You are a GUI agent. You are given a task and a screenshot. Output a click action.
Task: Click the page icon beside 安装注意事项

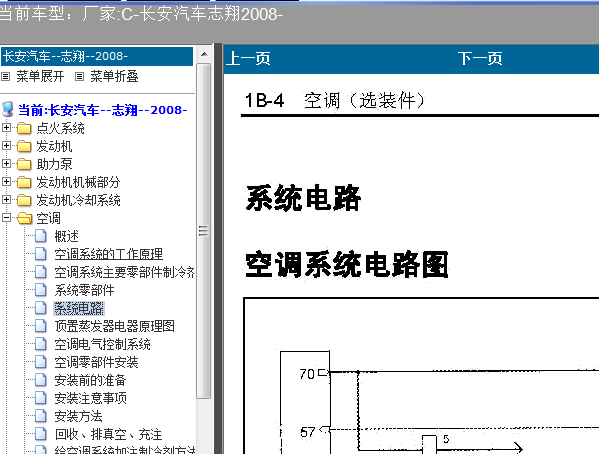pyautogui.click(x=40, y=397)
